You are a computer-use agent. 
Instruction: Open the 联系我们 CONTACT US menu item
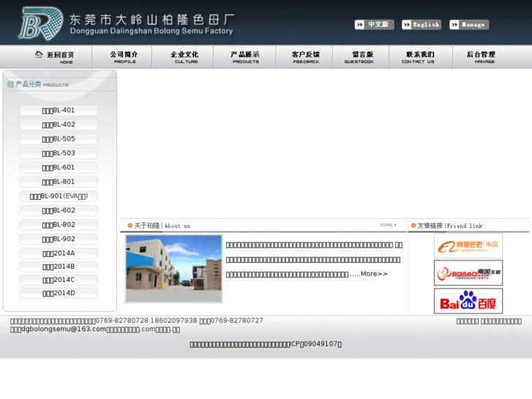[x=419, y=57]
